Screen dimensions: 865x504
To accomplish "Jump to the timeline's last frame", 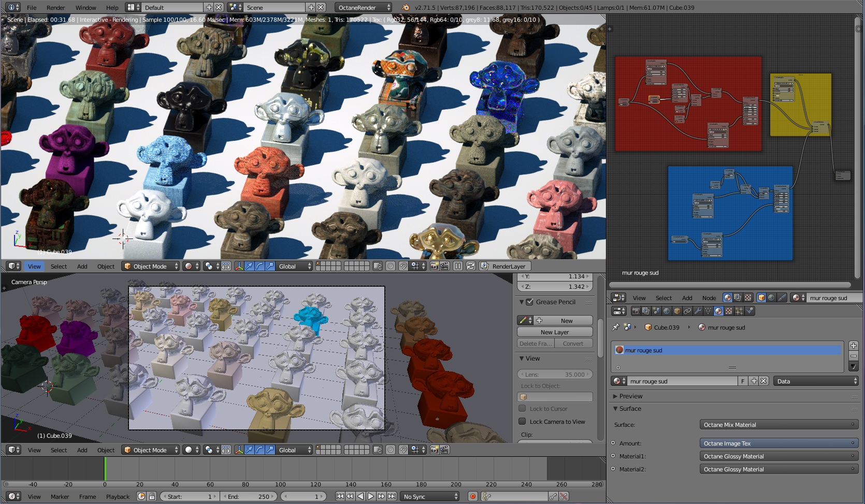I will (x=392, y=496).
